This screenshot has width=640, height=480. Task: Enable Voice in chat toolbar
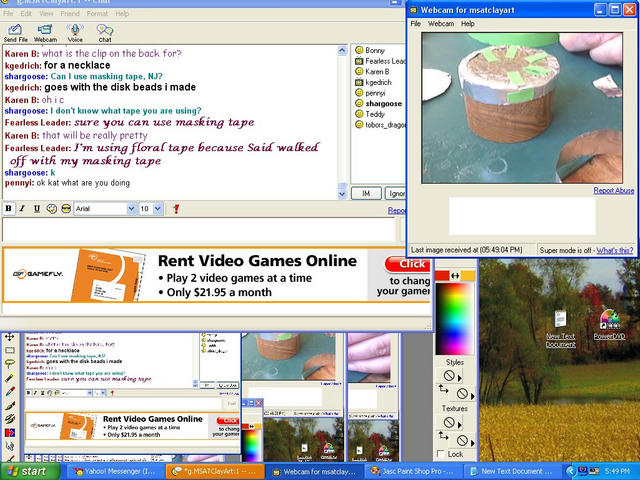75,33
